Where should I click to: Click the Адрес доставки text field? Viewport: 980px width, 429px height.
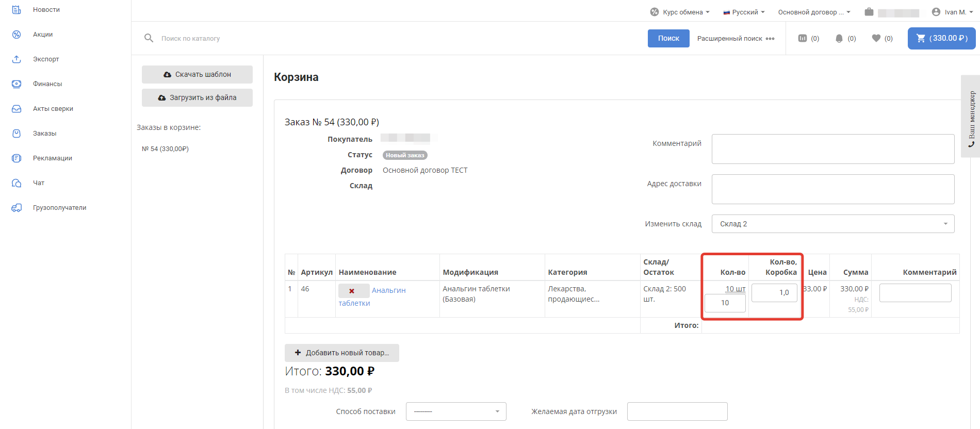832,189
